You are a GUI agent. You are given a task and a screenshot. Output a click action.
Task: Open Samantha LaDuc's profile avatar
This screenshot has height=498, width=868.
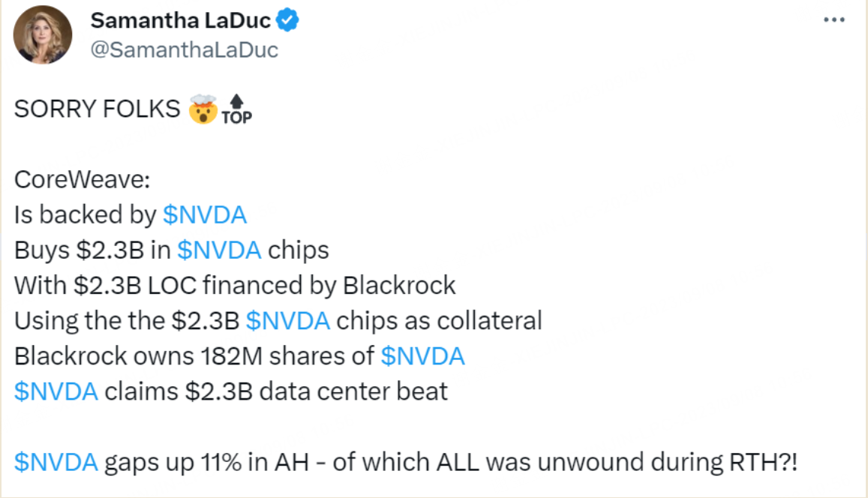point(43,34)
